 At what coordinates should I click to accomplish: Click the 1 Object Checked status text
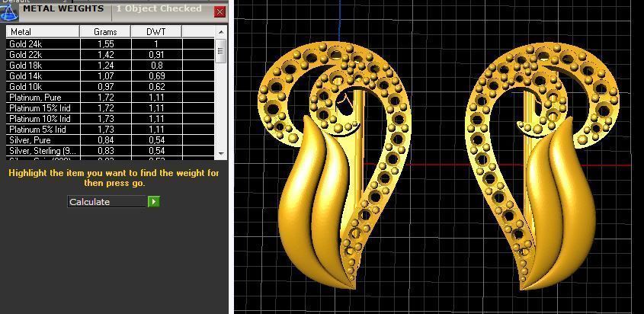coord(159,8)
